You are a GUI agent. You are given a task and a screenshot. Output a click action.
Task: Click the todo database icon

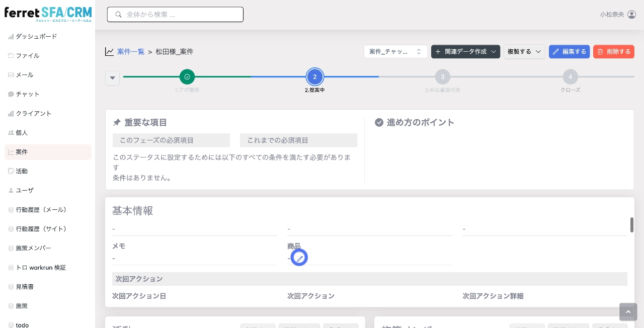click(x=11, y=325)
